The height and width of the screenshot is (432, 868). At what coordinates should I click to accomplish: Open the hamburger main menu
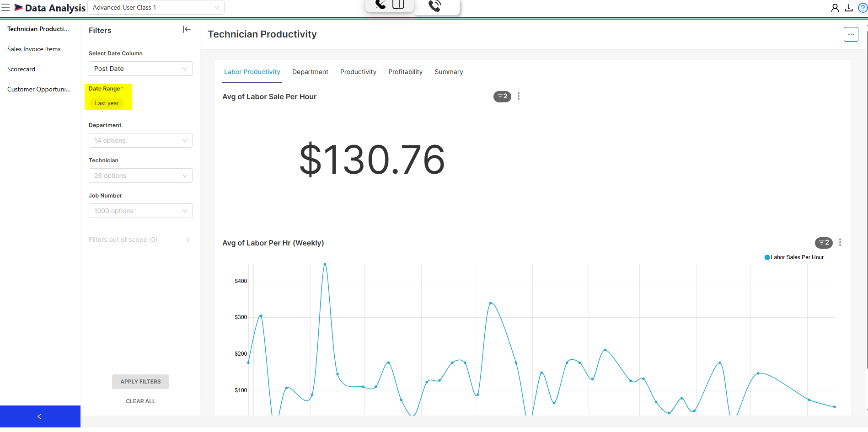pyautogui.click(x=5, y=7)
